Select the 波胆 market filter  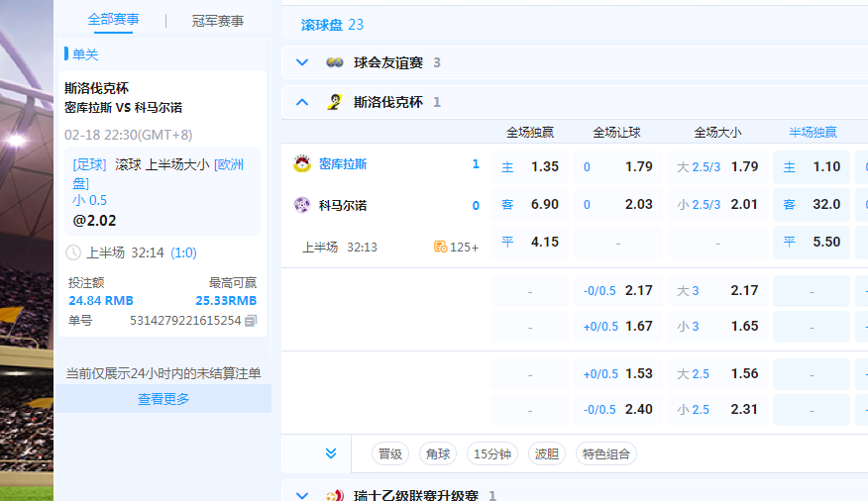(x=546, y=454)
